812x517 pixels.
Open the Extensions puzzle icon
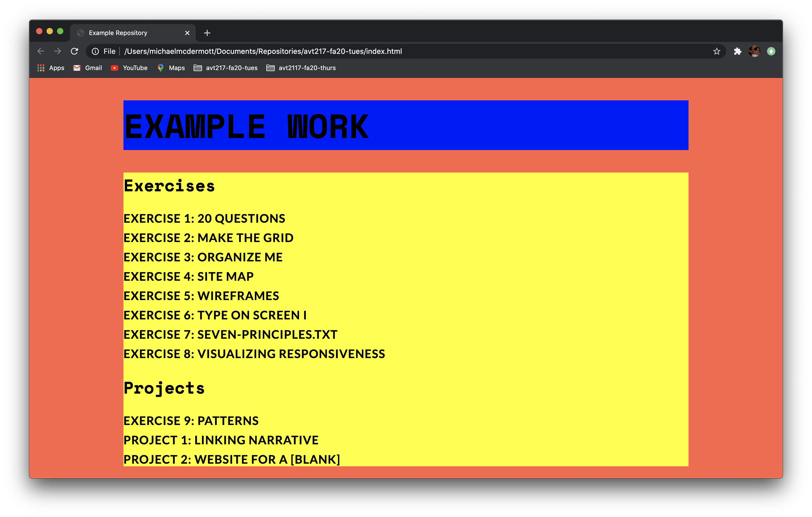pyautogui.click(x=737, y=51)
